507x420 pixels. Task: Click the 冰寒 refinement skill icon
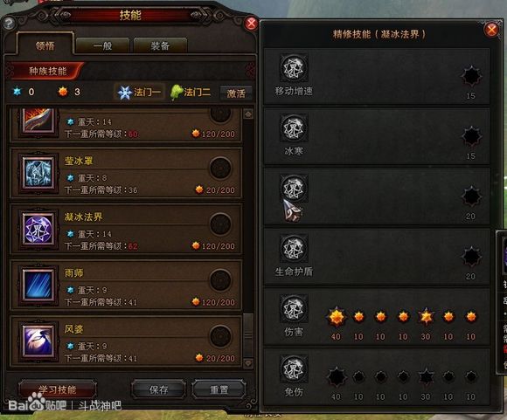294,128
